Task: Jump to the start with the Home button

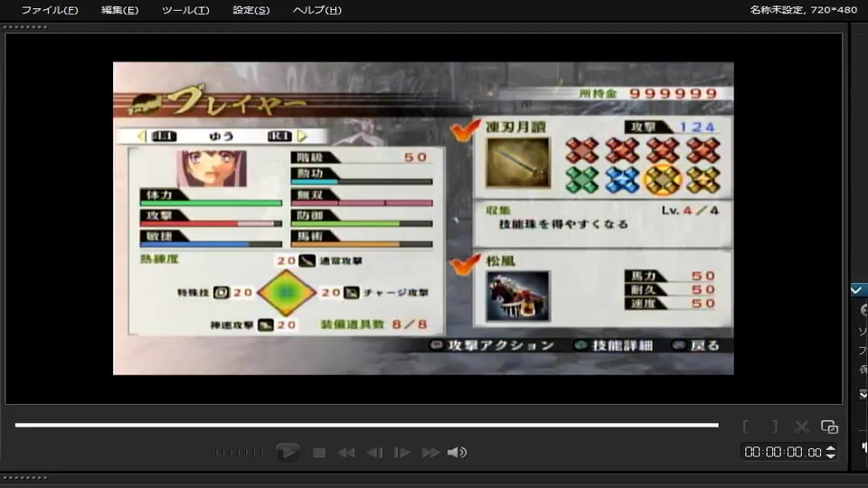Action: (x=346, y=453)
